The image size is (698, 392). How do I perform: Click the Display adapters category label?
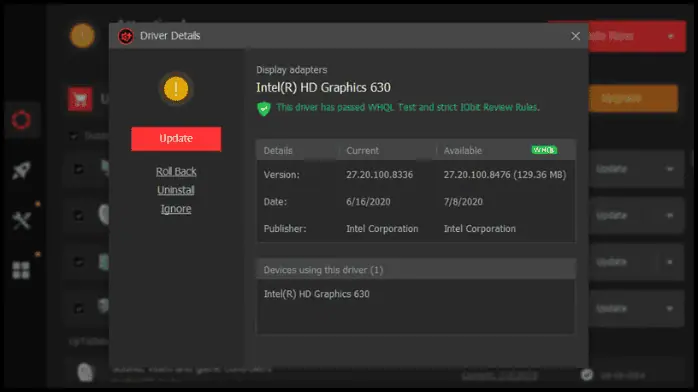(x=292, y=70)
